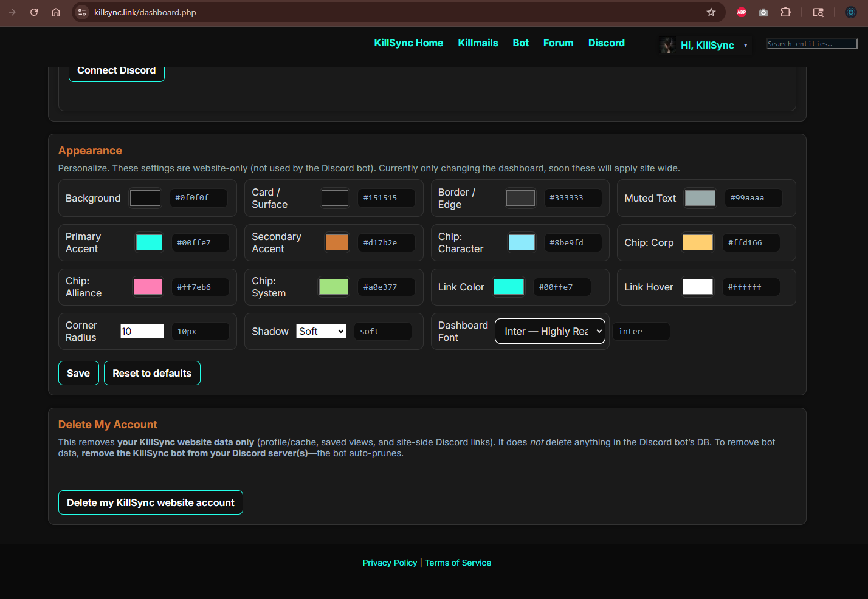Pick the Chip: Alliance pink color swatch
Screen dimensions: 868x599
pyautogui.click(x=148, y=287)
